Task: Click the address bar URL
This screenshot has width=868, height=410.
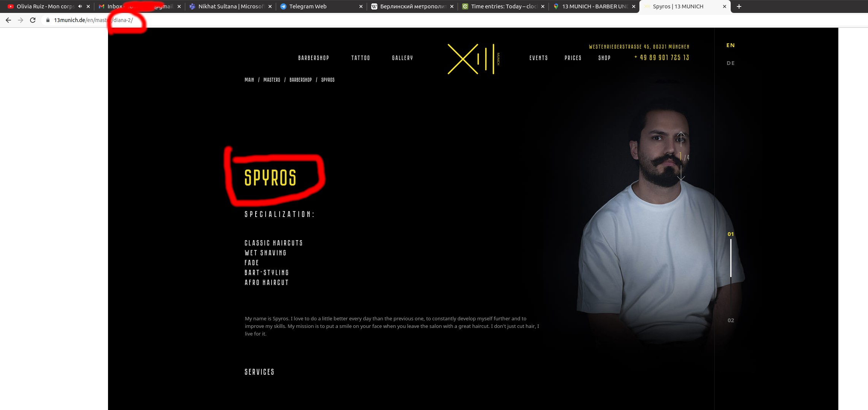Action: pyautogui.click(x=94, y=20)
